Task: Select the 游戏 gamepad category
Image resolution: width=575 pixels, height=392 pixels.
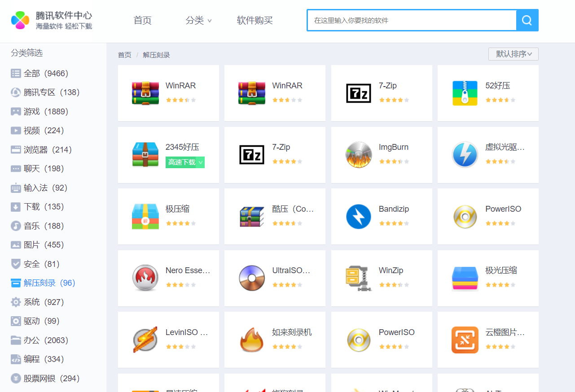Action: click(x=40, y=112)
